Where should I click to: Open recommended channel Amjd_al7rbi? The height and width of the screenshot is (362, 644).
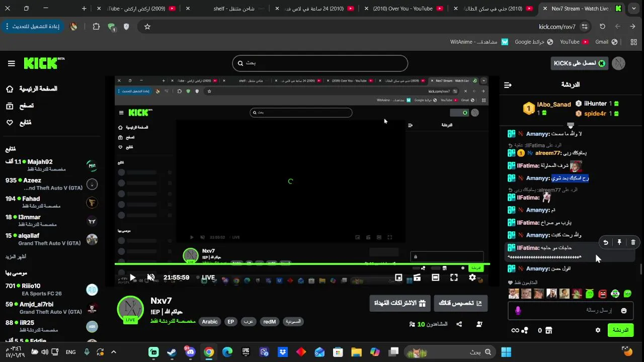[x=50, y=308]
